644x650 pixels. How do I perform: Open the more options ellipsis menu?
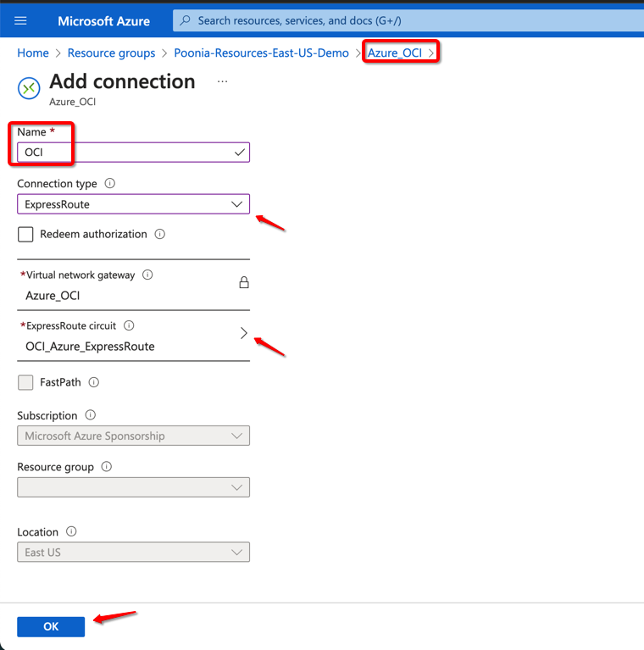[223, 81]
